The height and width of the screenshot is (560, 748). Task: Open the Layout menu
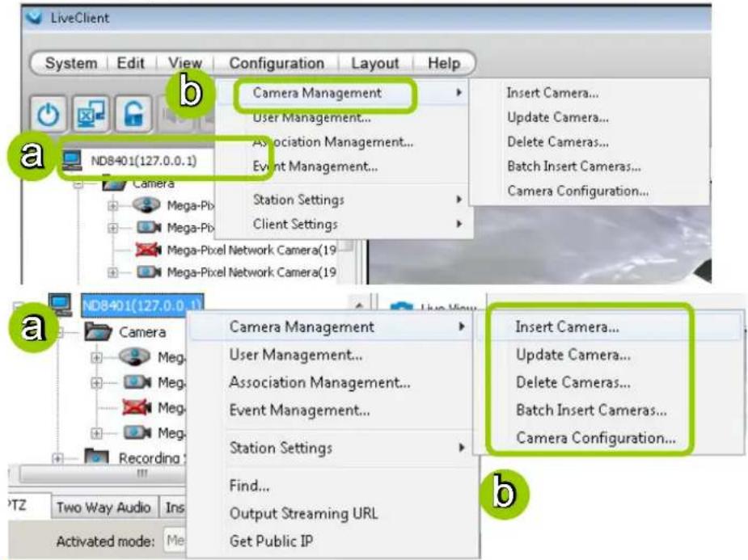coord(375,63)
